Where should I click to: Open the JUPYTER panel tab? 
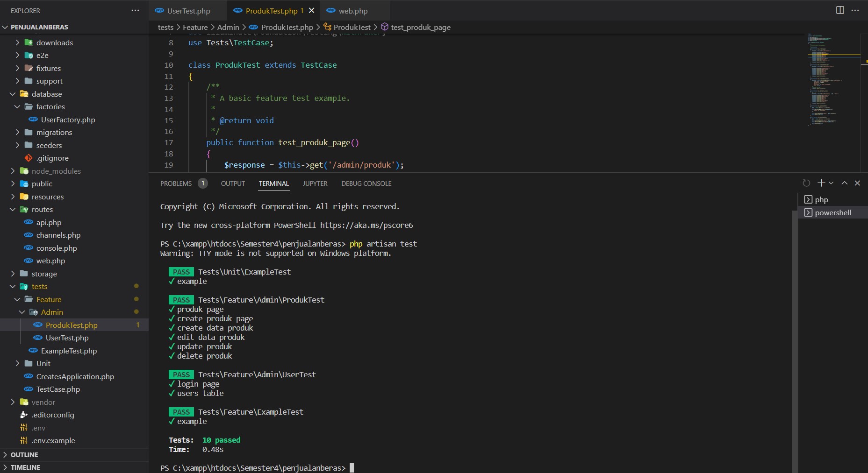coord(315,184)
